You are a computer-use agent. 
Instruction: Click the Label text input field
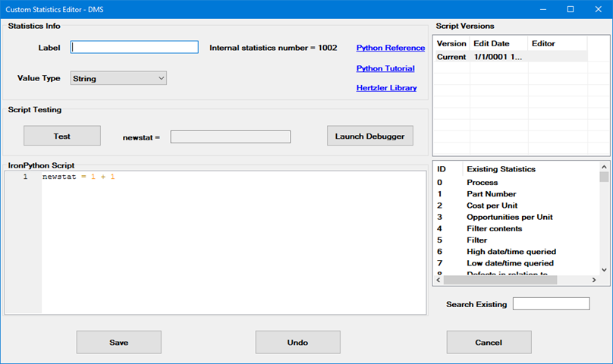coord(134,47)
